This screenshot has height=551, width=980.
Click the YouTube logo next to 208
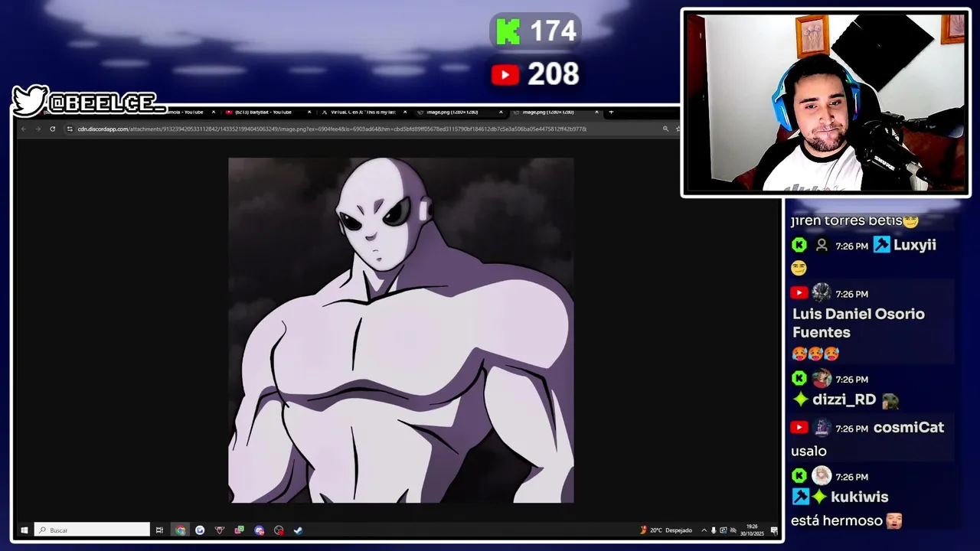[x=505, y=74]
